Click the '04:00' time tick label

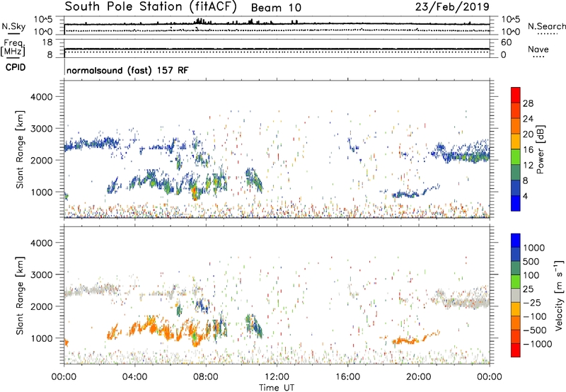134,377
